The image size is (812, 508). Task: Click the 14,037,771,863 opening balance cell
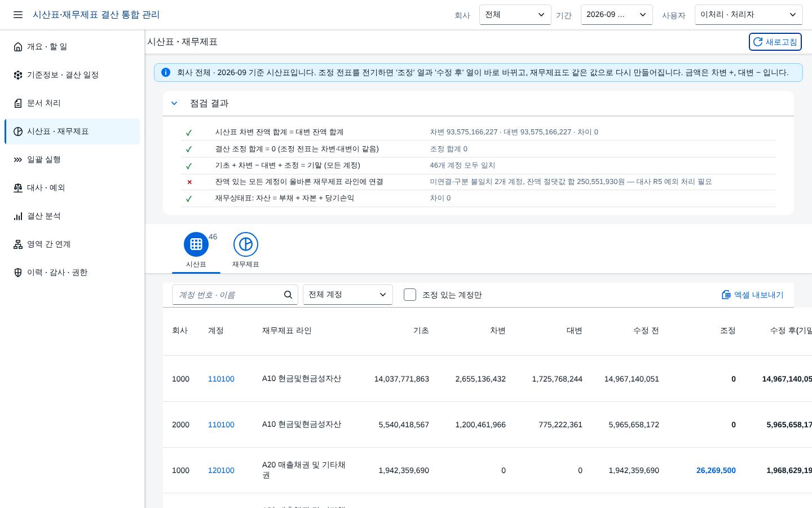point(401,379)
